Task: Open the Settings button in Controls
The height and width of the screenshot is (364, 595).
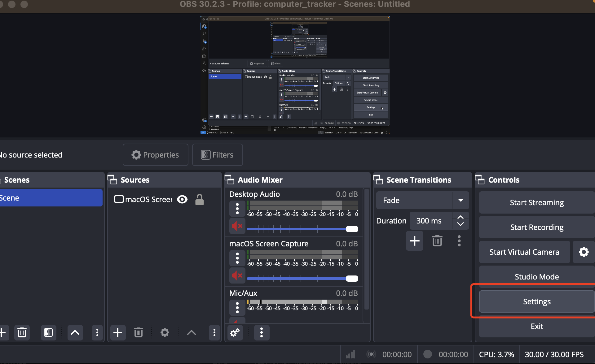Action: pos(537,301)
